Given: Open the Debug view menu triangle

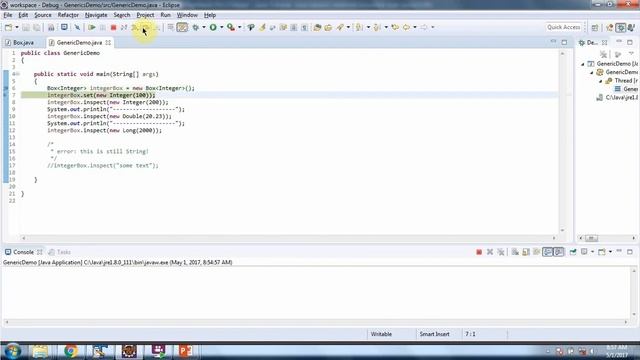Looking at the screenshot, I should [x=631, y=54].
